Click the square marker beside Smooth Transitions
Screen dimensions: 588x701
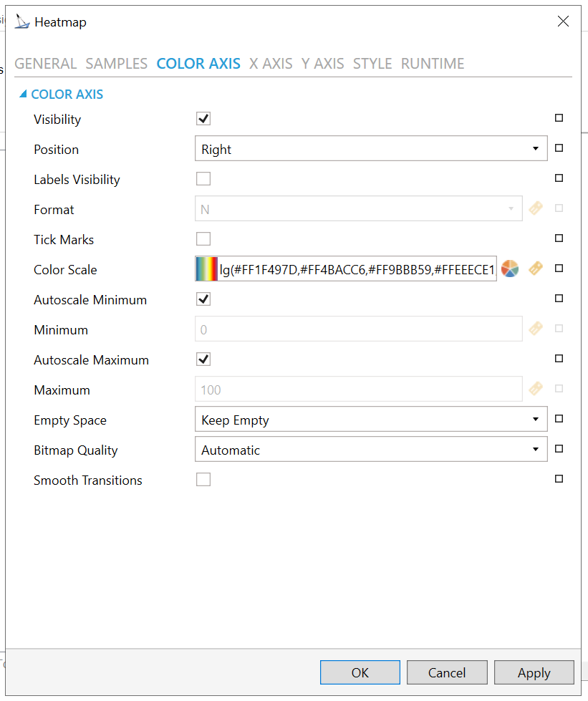559,479
